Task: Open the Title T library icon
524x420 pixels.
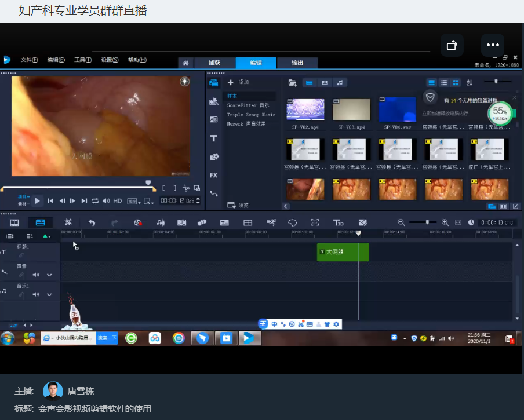Action: point(213,138)
